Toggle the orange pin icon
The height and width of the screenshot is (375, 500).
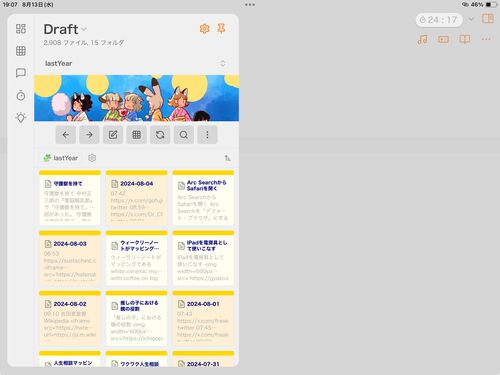click(x=221, y=29)
